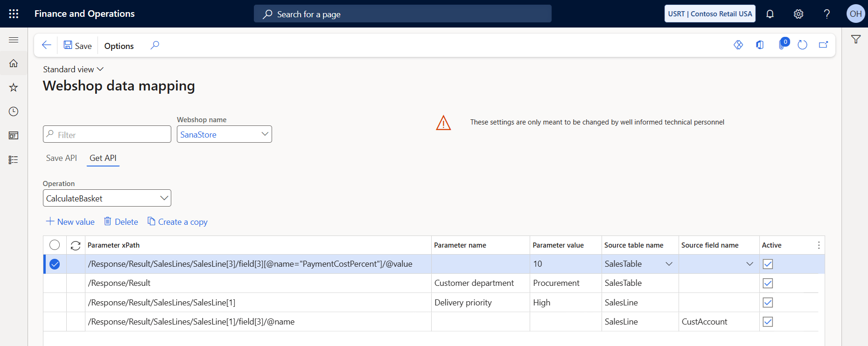This screenshot has height=346, width=868.
Task: Expand the Standard view selector
Action: 73,69
